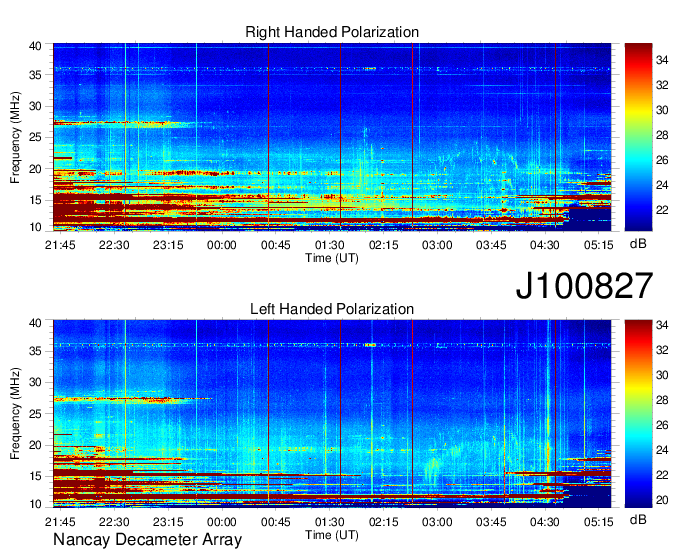The image size is (680, 552).
Task: Click the 22 label on Right Handed color bar
Action: (662, 210)
